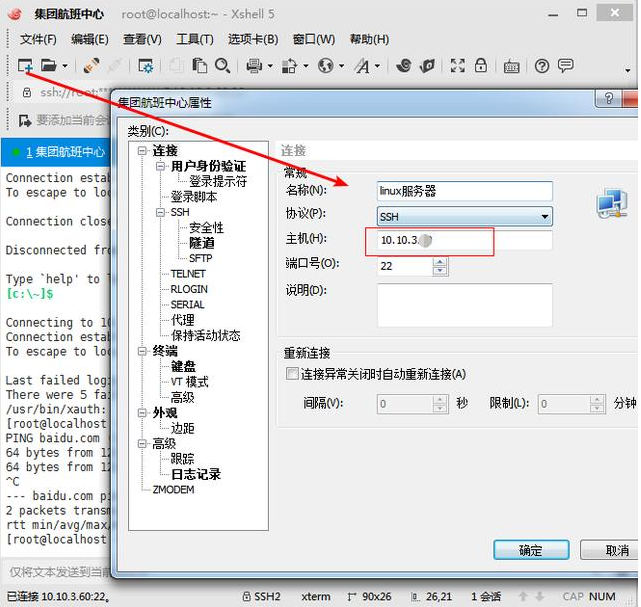The height and width of the screenshot is (607, 641).
Task: Increase the 端口号 port number spinner
Action: (x=441, y=261)
